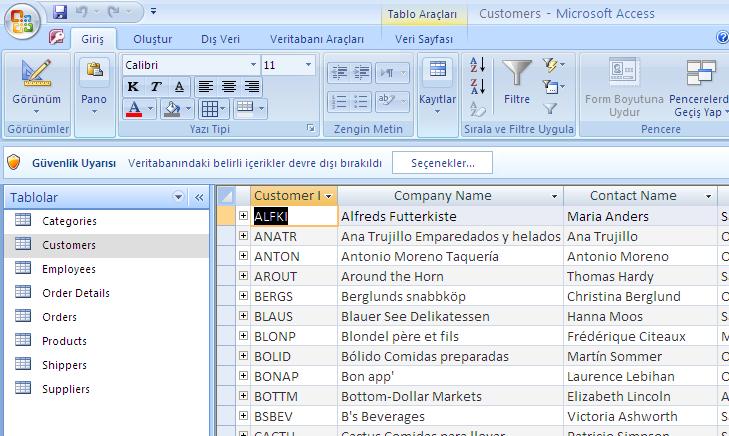Switch to the Giriş ribbon tab
Screen dimensions: 729x436
pos(93,39)
